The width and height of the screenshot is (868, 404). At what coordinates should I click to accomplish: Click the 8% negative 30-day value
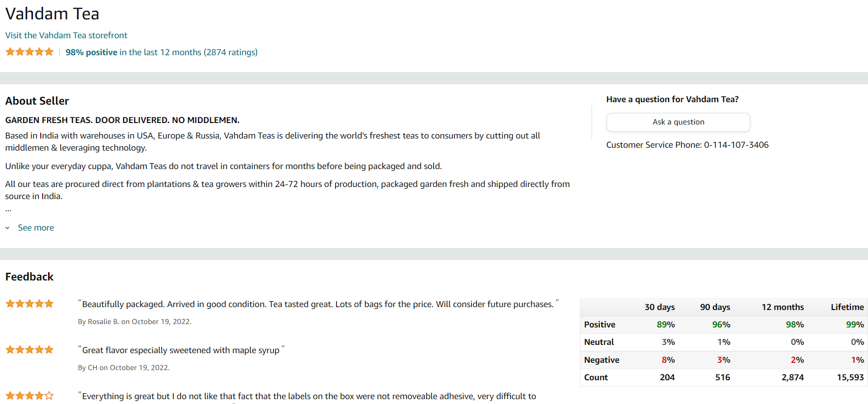668,360
